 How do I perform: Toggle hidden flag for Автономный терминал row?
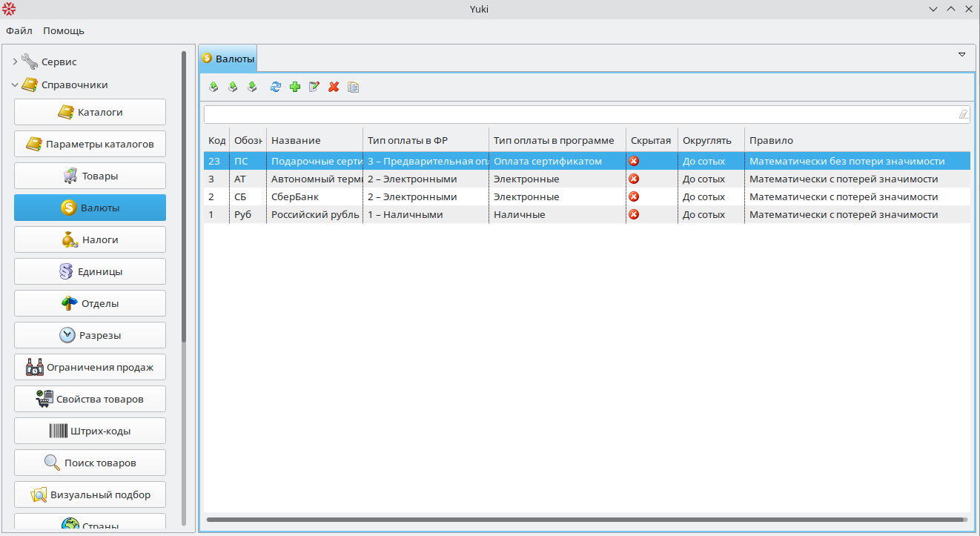coord(634,179)
